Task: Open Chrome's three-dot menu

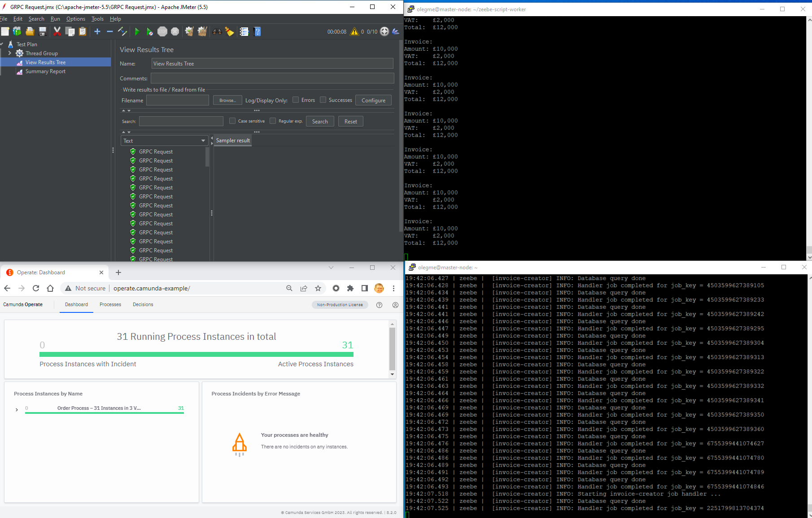Action: tap(393, 288)
